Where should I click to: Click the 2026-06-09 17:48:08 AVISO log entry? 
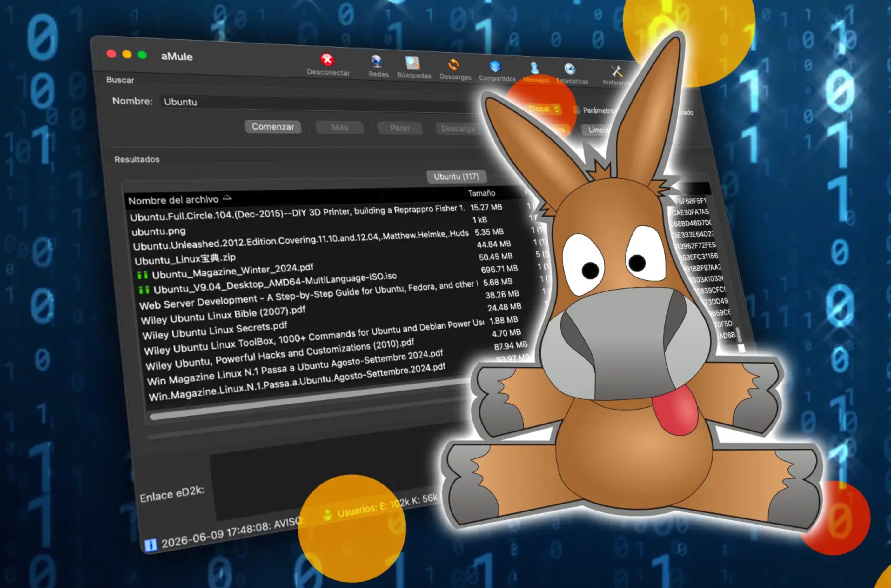[x=233, y=532]
